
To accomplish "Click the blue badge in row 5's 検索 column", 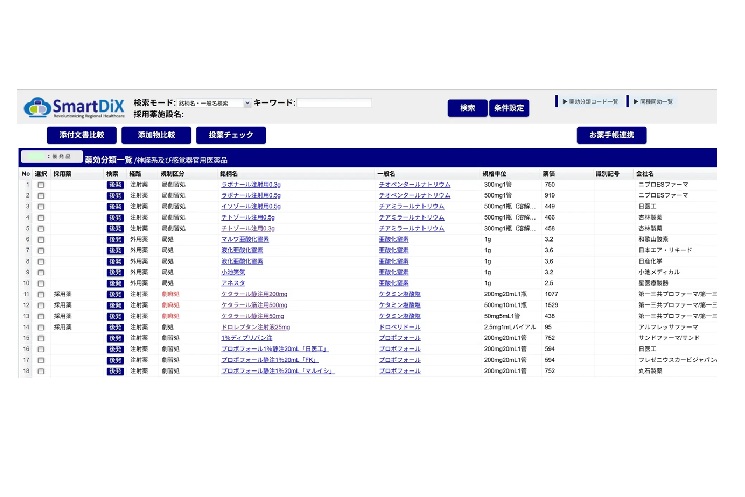I will click(x=115, y=229).
